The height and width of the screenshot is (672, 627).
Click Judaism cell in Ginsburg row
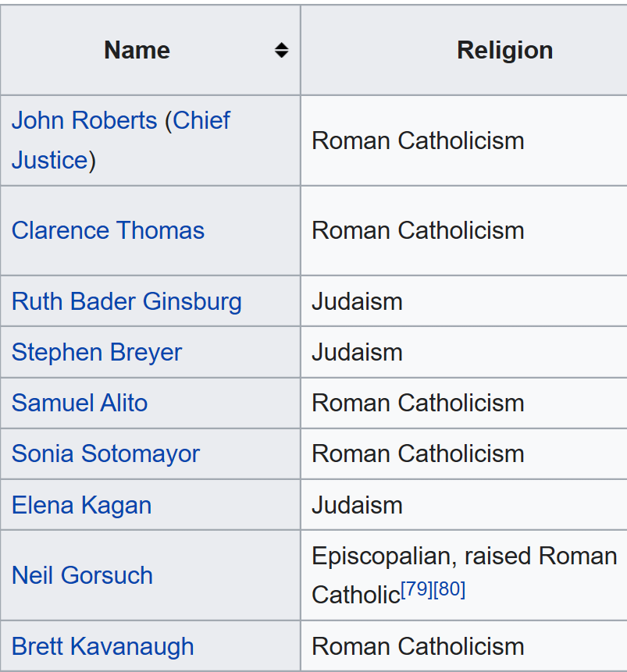pyautogui.click(x=357, y=302)
